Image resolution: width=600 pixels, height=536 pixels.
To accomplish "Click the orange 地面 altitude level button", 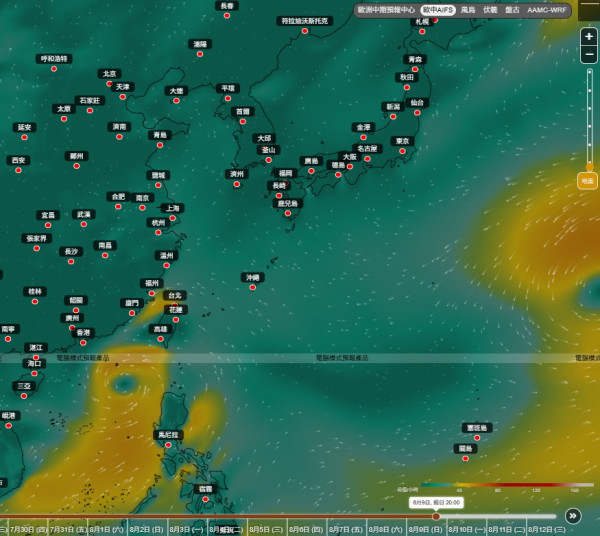I will pos(587,181).
